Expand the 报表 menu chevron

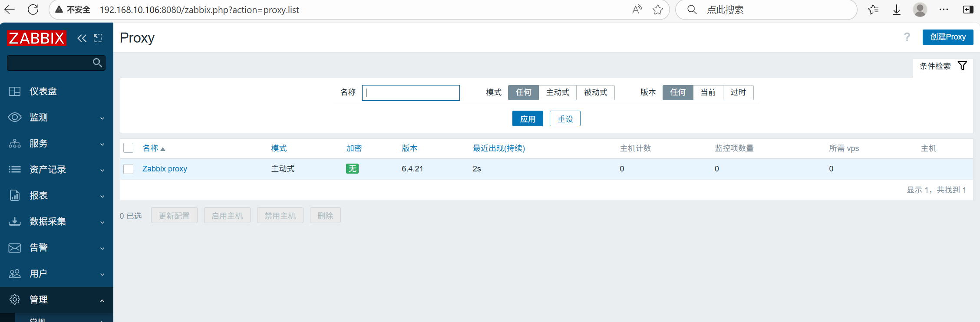(102, 196)
